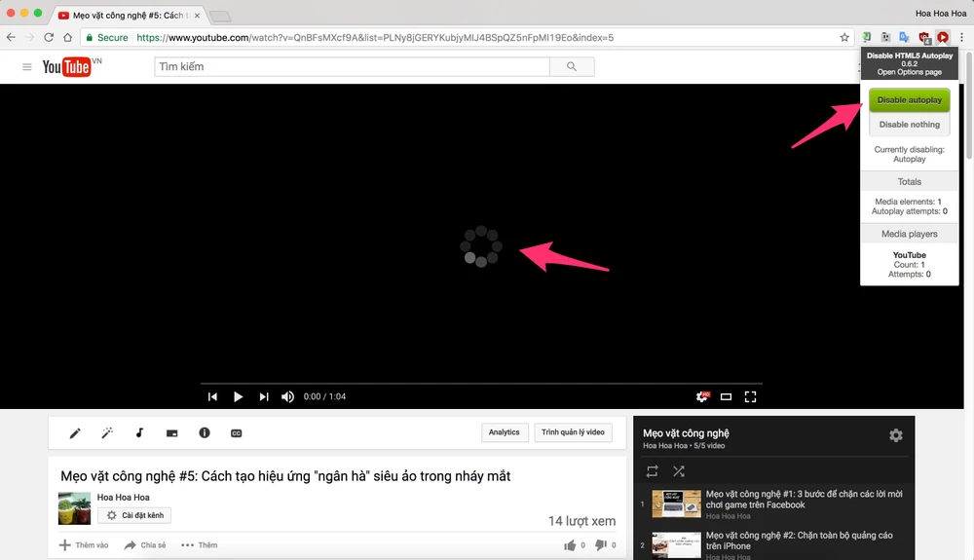974x560 pixels.
Task: Click the Tìm kiếm search field
Action: [x=352, y=66]
